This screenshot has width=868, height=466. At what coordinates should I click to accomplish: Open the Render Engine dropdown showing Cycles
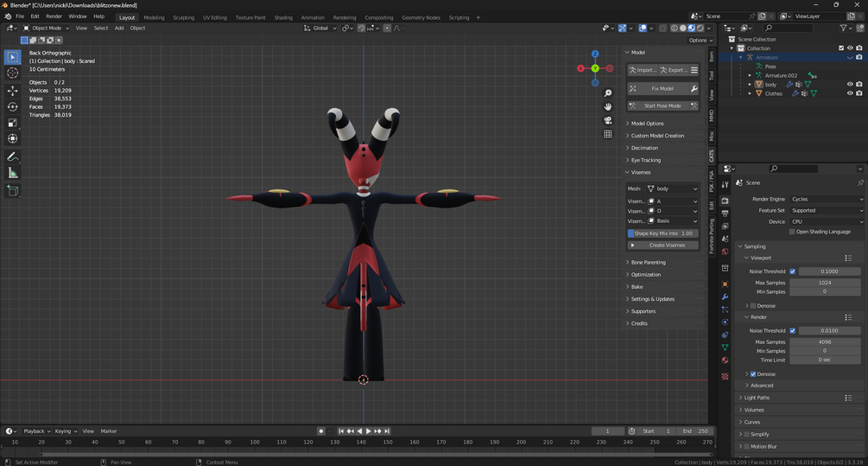(x=827, y=199)
